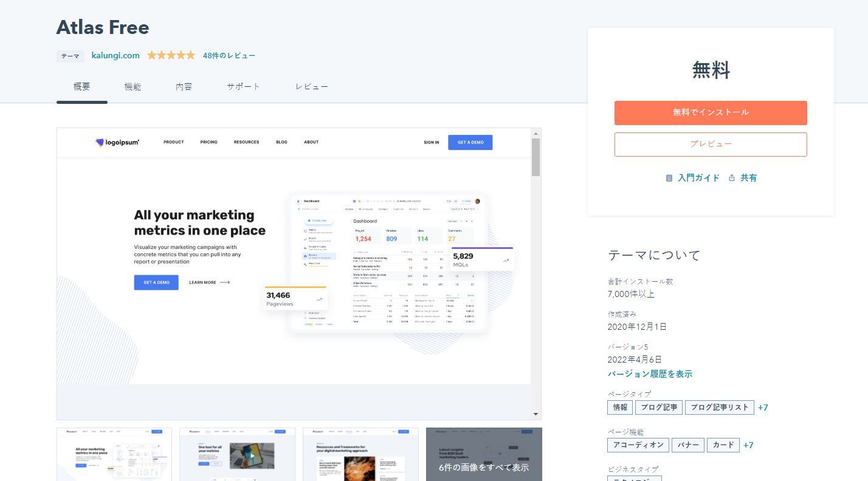Image resolution: width=868 pixels, height=481 pixels.
Task: Open the レビュー tab
Action: pos(312,87)
